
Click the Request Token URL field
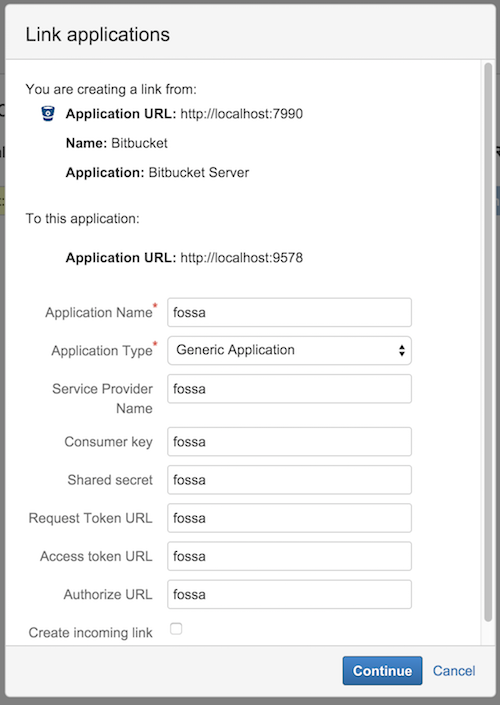pos(289,518)
